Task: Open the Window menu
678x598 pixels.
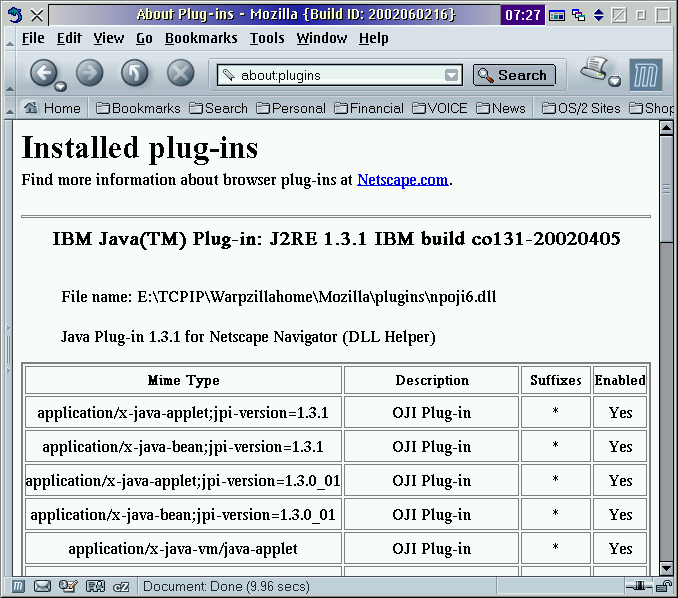Action: pyautogui.click(x=322, y=38)
